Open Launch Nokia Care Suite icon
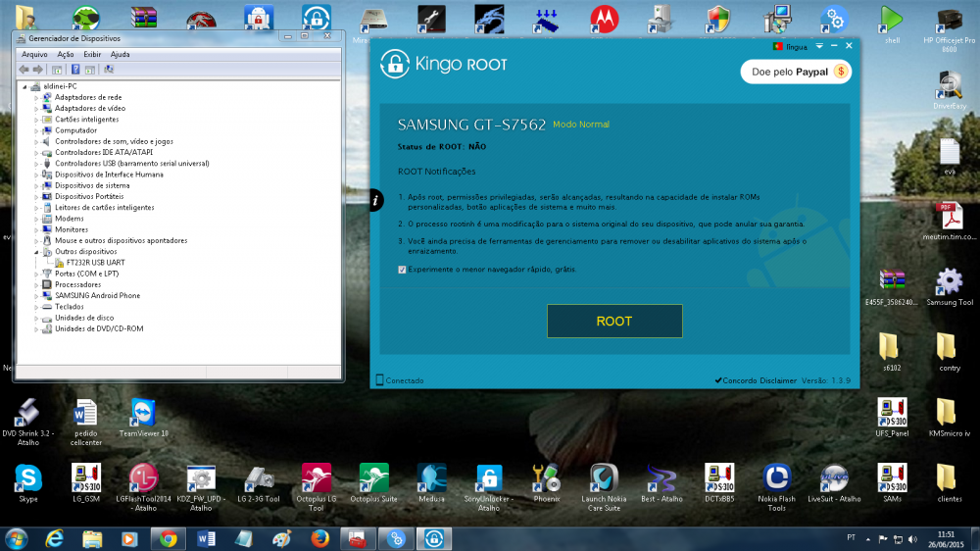The height and width of the screenshot is (551, 980). tap(604, 488)
